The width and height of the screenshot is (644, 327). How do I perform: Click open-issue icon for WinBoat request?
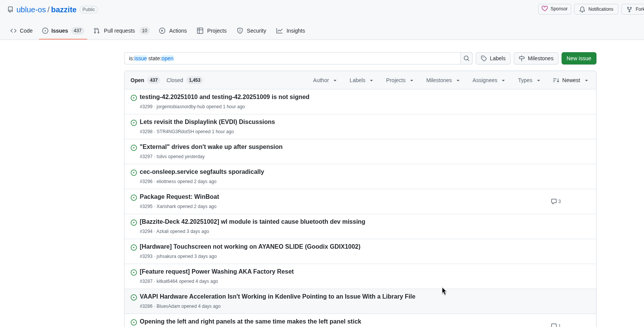coord(134,198)
